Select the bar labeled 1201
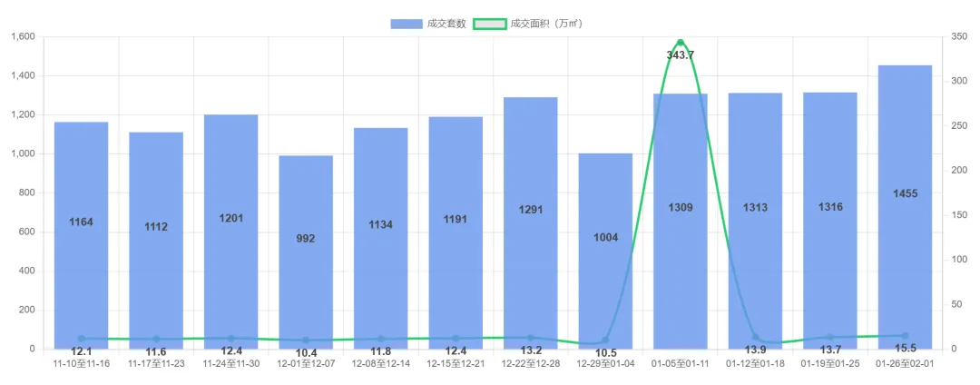 tap(231, 232)
